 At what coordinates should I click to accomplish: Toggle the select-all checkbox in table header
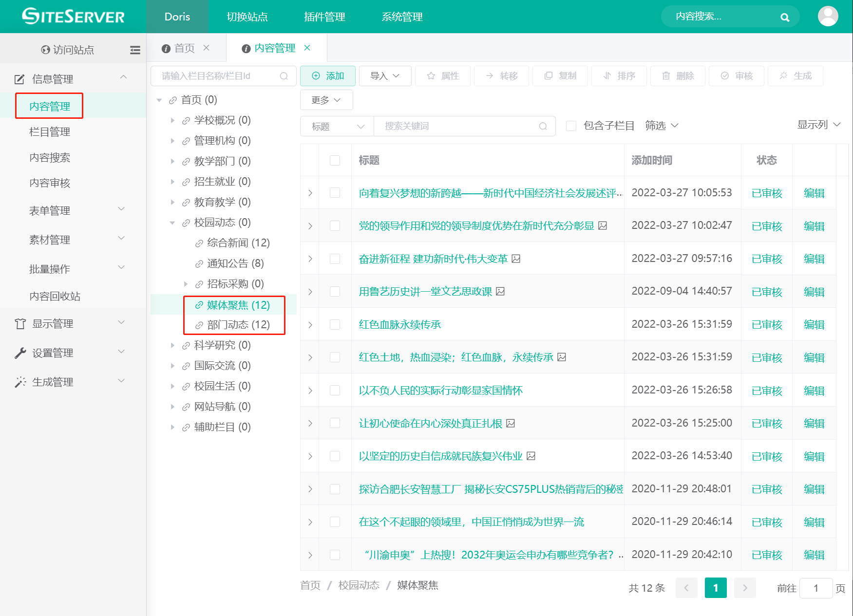(335, 160)
